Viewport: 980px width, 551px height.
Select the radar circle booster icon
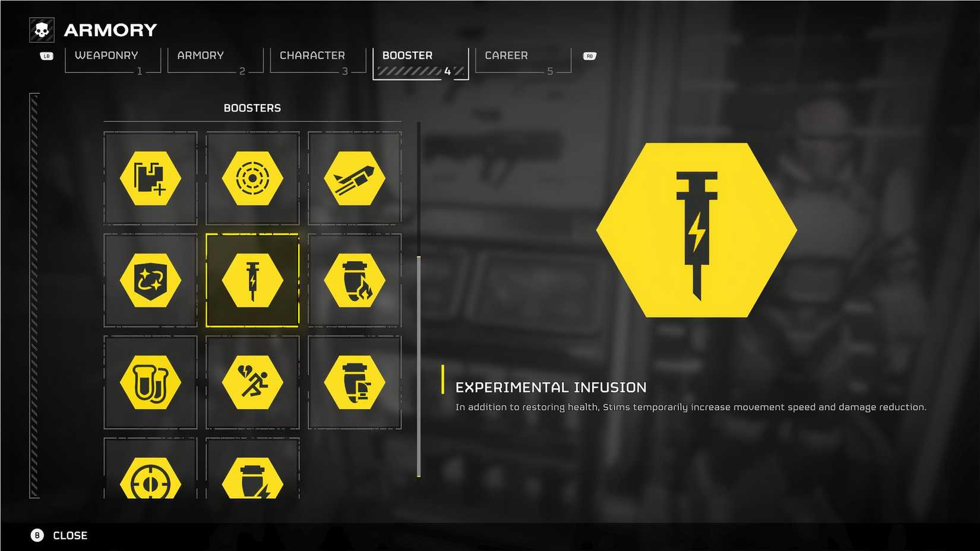(252, 178)
